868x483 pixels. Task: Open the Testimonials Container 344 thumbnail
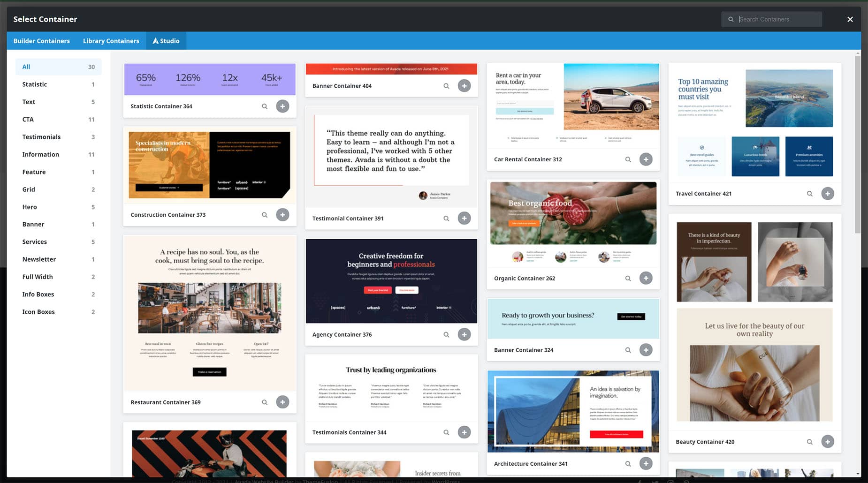(x=391, y=388)
